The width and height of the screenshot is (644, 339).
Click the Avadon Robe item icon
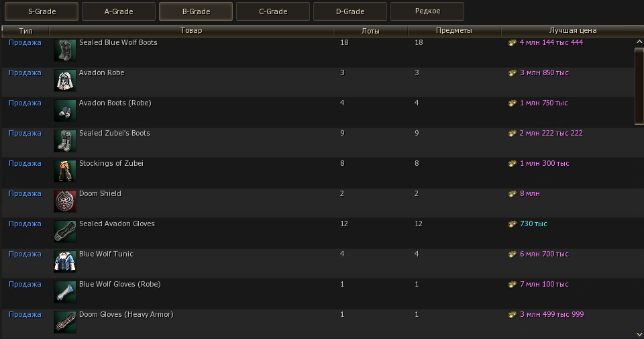pyautogui.click(x=65, y=81)
